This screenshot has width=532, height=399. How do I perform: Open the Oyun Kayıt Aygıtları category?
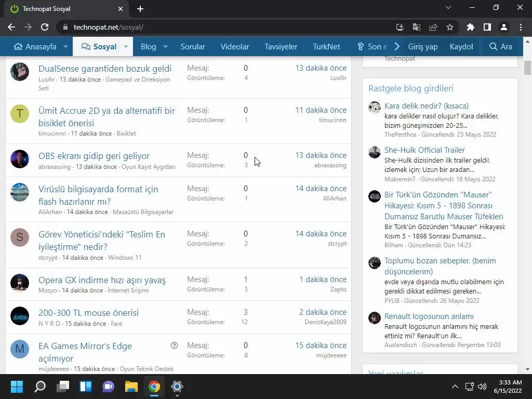point(148,167)
